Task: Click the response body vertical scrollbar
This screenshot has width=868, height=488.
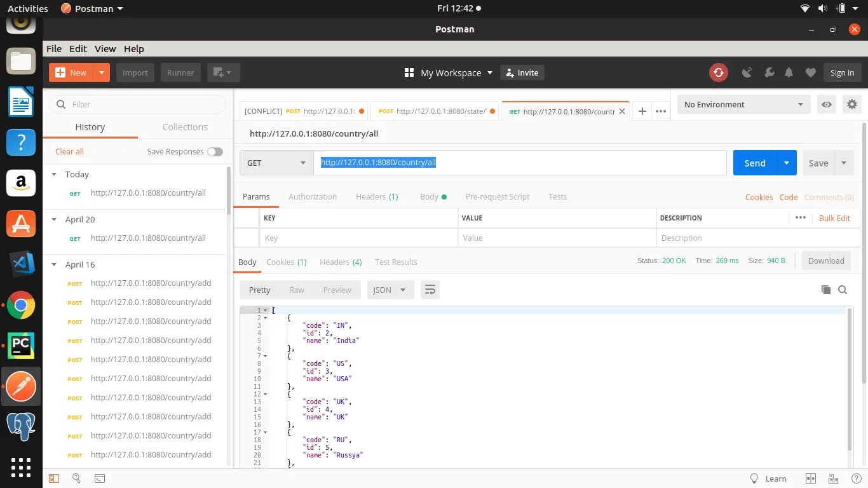Action: [x=850, y=378]
